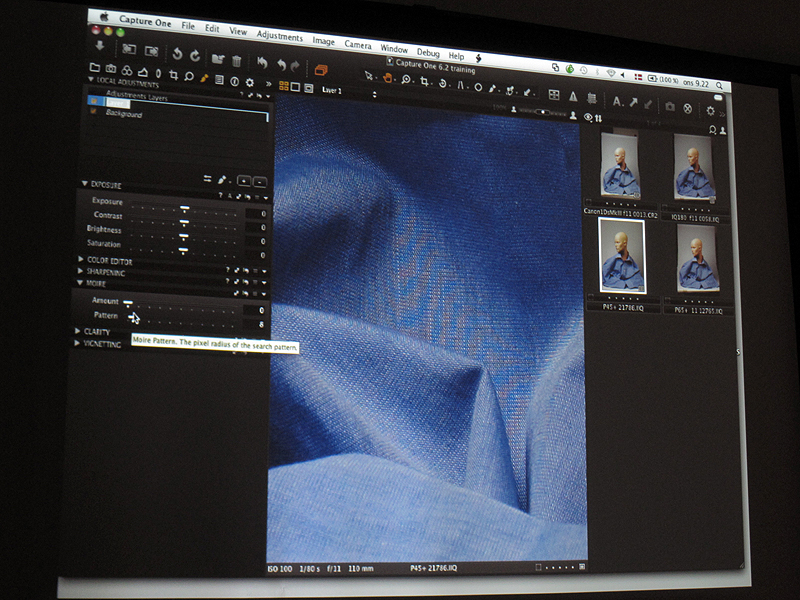Open the Camera menu
The width and height of the screenshot is (800, 600).
358,45
